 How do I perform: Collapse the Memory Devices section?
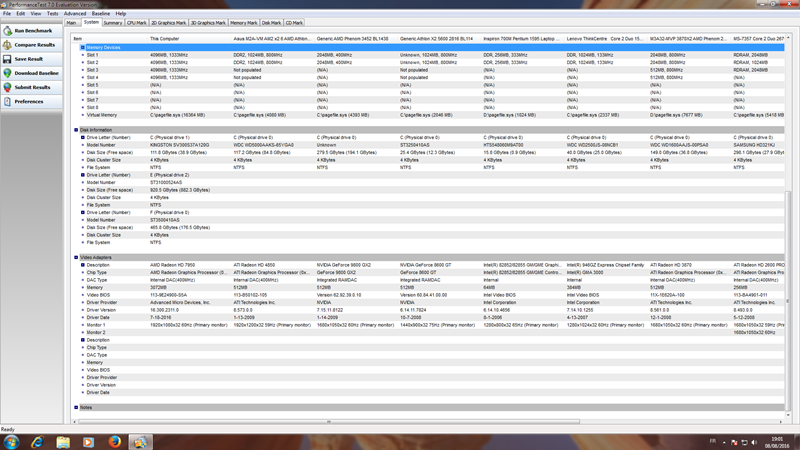click(x=83, y=47)
